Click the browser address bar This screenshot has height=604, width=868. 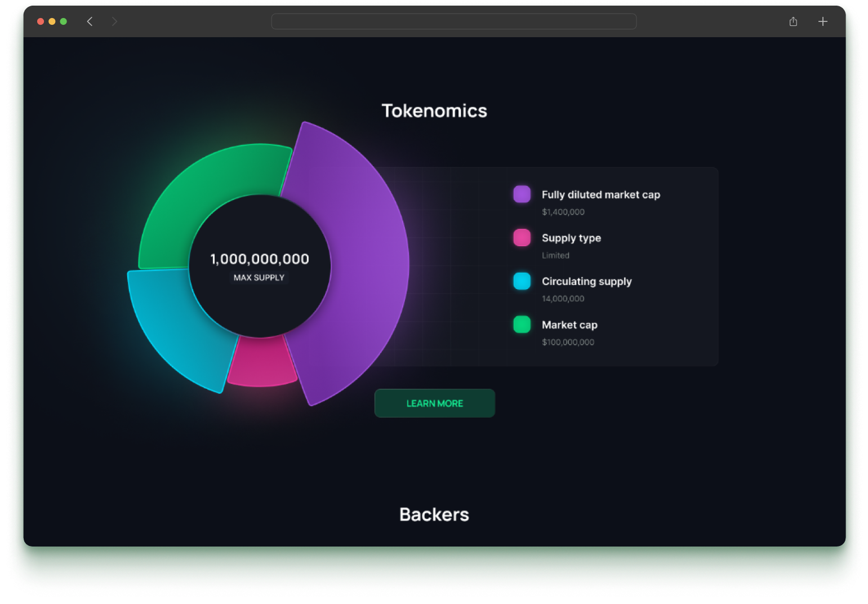click(x=453, y=21)
